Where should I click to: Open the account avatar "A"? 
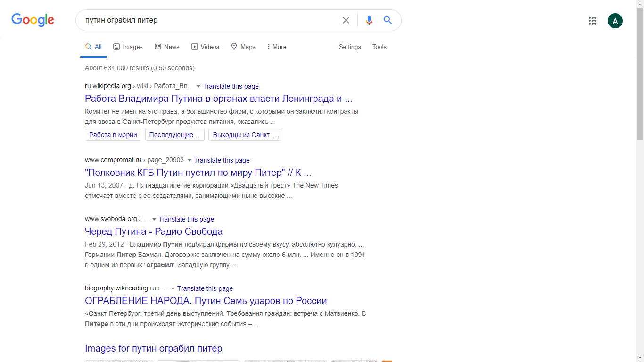pyautogui.click(x=615, y=21)
